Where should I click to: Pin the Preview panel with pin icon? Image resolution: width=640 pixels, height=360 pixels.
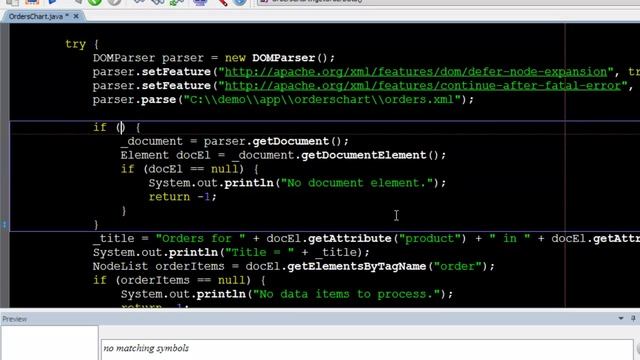point(633,318)
